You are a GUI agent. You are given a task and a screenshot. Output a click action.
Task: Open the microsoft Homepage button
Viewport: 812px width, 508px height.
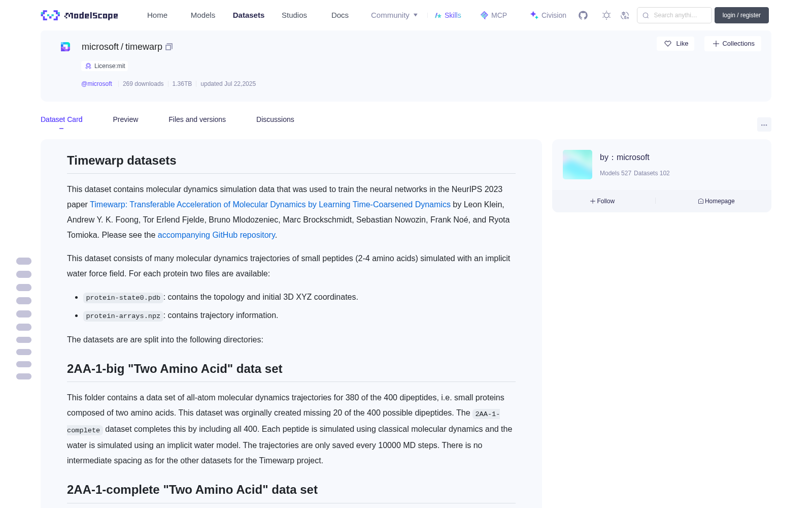[716, 201]
